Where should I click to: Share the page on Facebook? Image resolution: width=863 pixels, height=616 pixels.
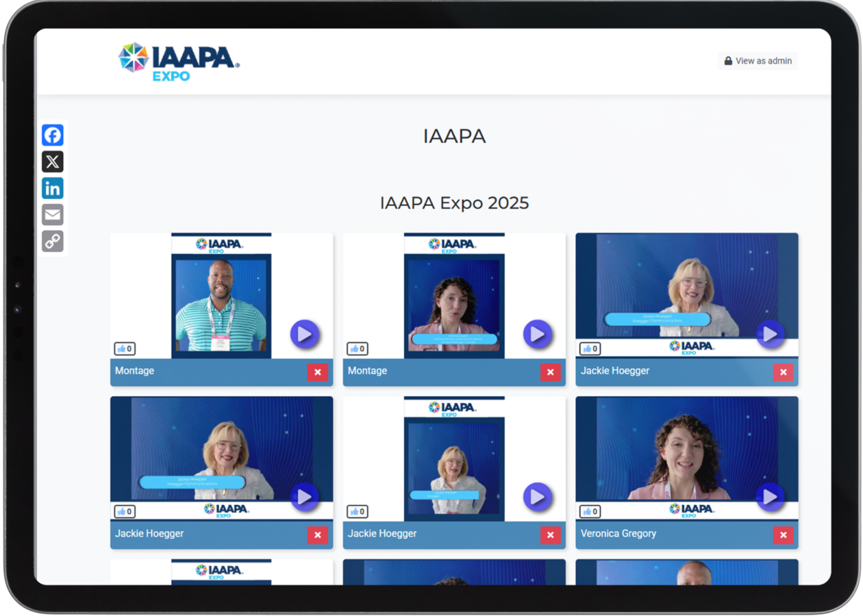pos(53,135)
